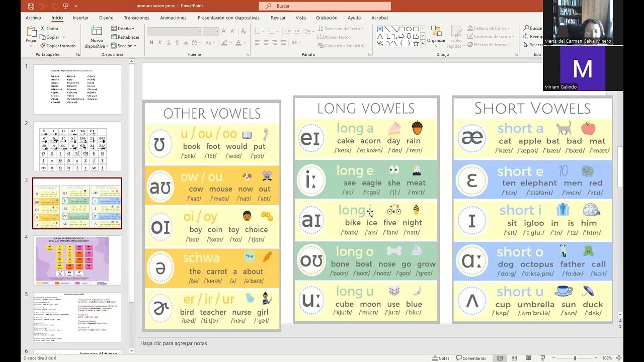Expand the shapes gallery more arrow
Screen dimensions: 644x362
422,44
